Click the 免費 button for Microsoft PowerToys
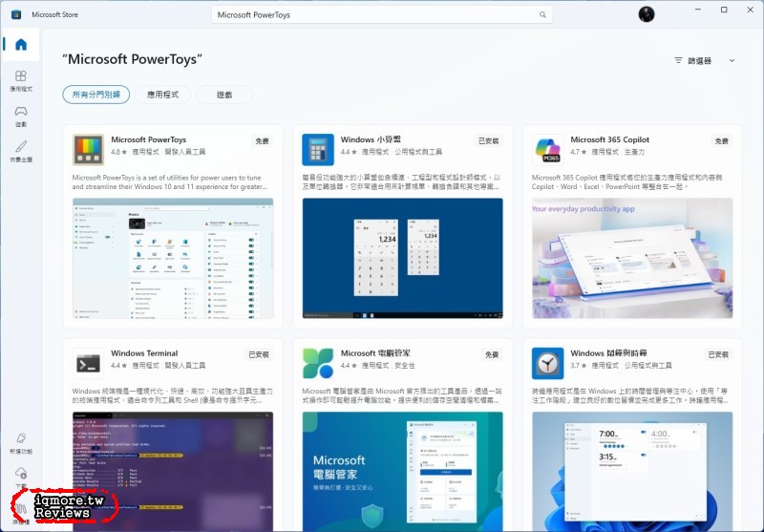This screenshot has width=764, height=532. 262,141
